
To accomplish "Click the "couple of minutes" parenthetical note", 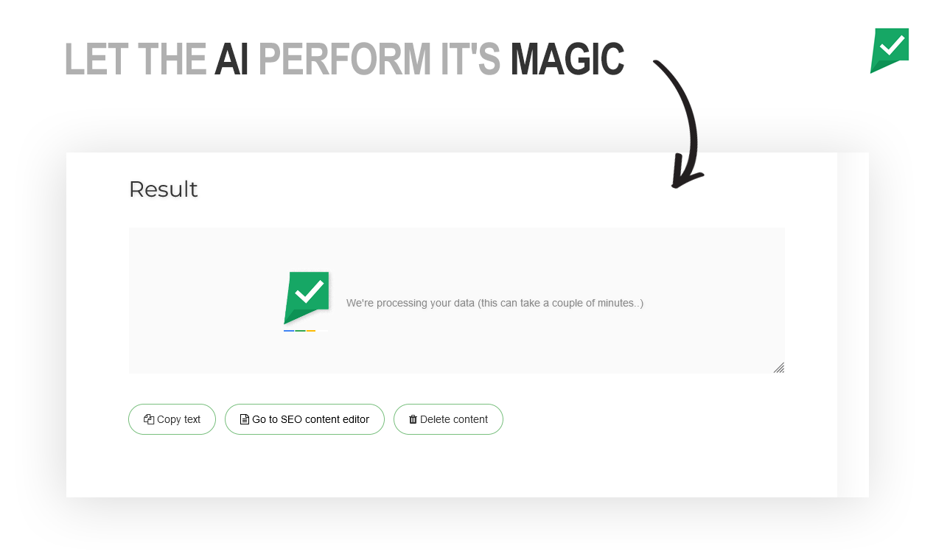I will point(561,303).
